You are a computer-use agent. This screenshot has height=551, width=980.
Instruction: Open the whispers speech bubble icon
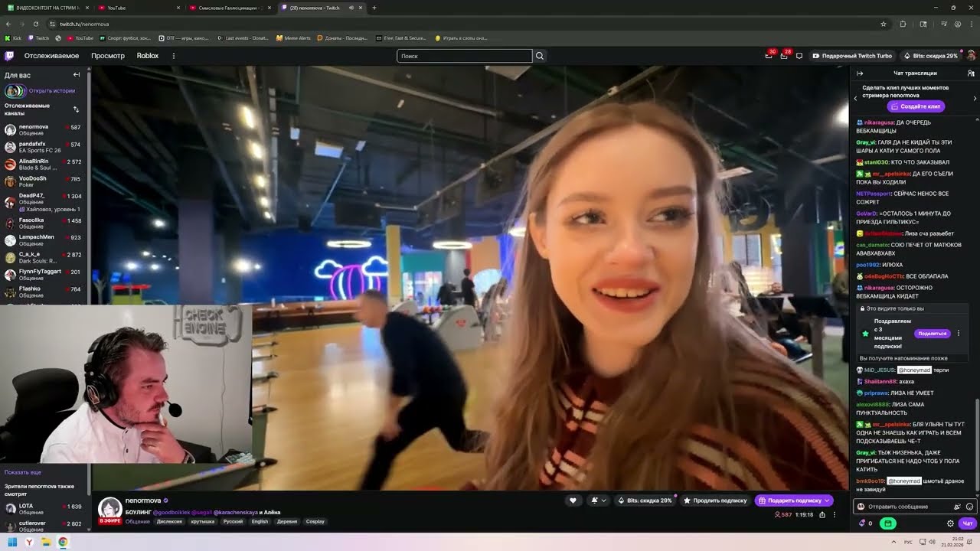(x=799, y=56)
